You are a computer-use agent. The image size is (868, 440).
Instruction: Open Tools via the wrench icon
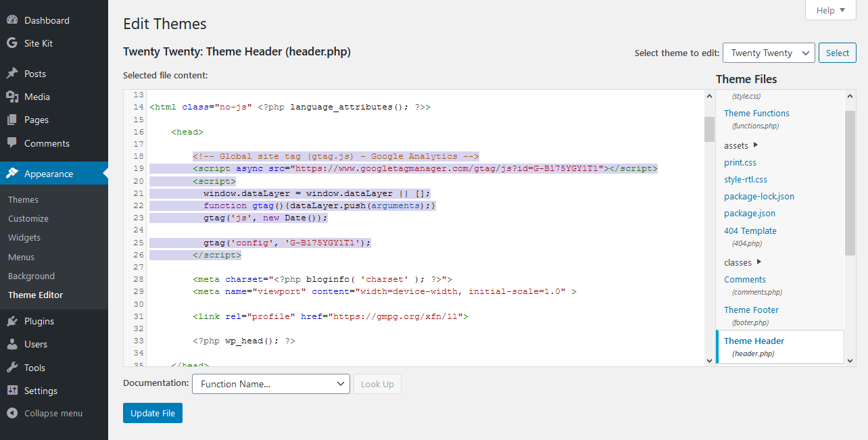pos(15,367)
